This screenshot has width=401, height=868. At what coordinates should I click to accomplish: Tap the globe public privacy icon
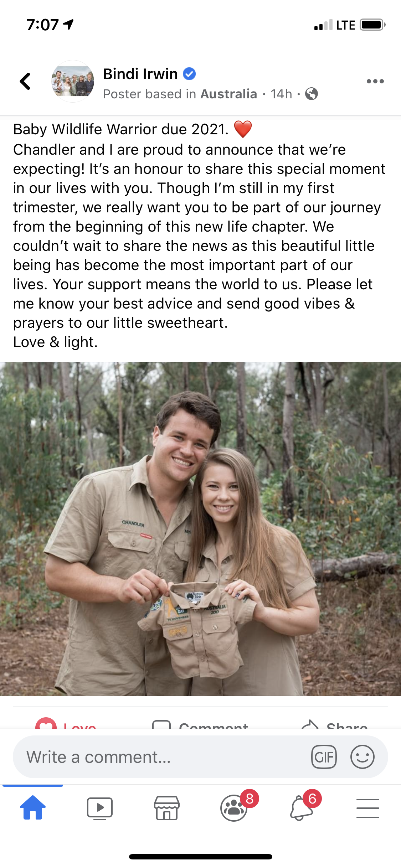312,94
